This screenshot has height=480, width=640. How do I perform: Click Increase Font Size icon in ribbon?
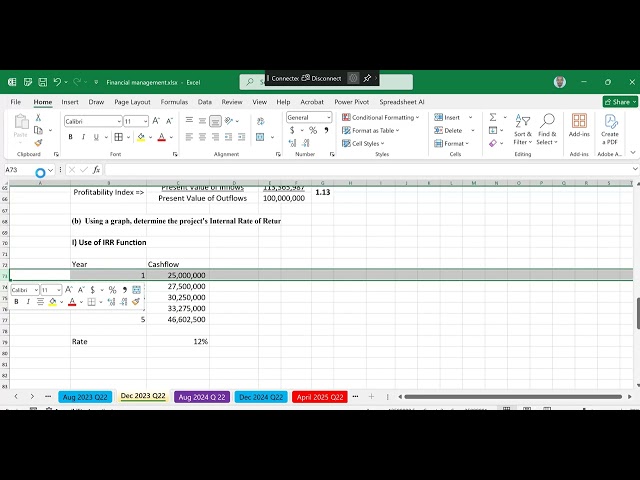pyautogui.click(x=156, y=121)
